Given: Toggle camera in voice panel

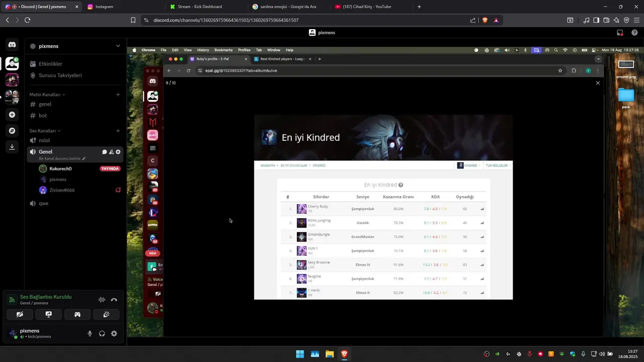Looking at the screenshot, I should [x=20, y=314].
